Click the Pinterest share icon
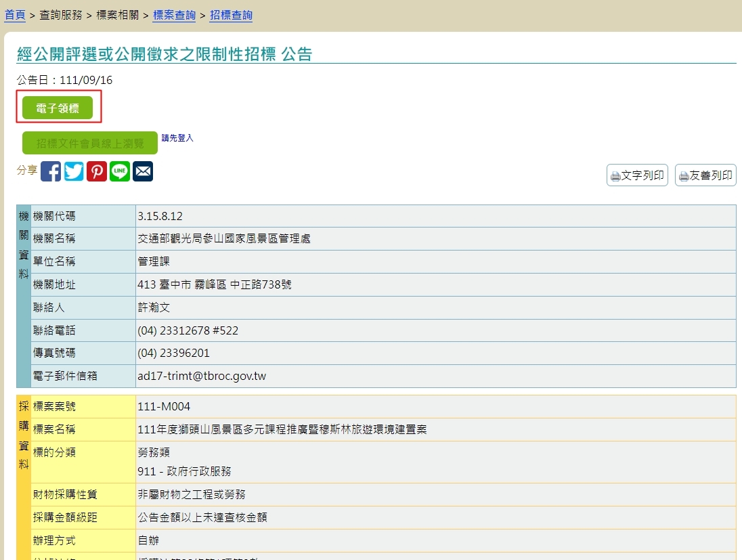The height and width of the screenshot is (560, 742). click(97, 171)
